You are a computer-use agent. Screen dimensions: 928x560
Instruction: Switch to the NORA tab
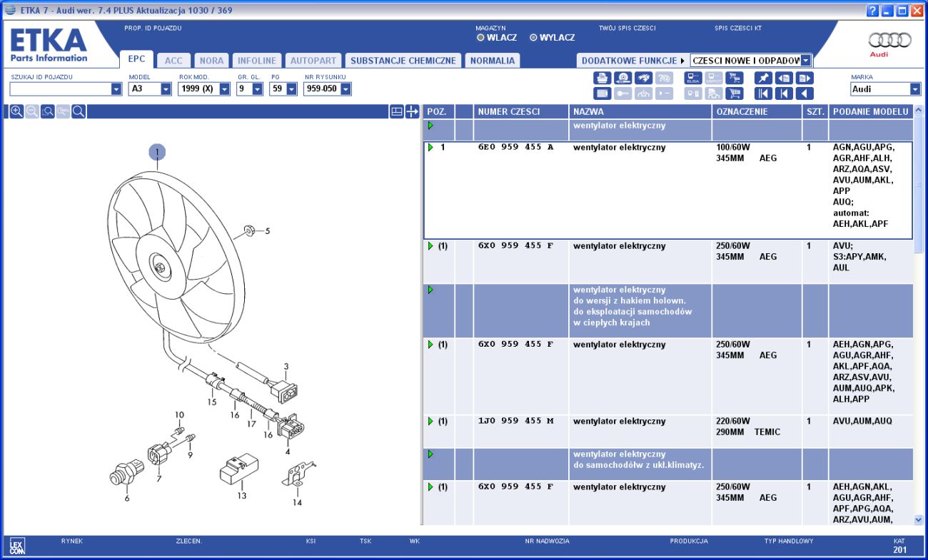(211, 61)
